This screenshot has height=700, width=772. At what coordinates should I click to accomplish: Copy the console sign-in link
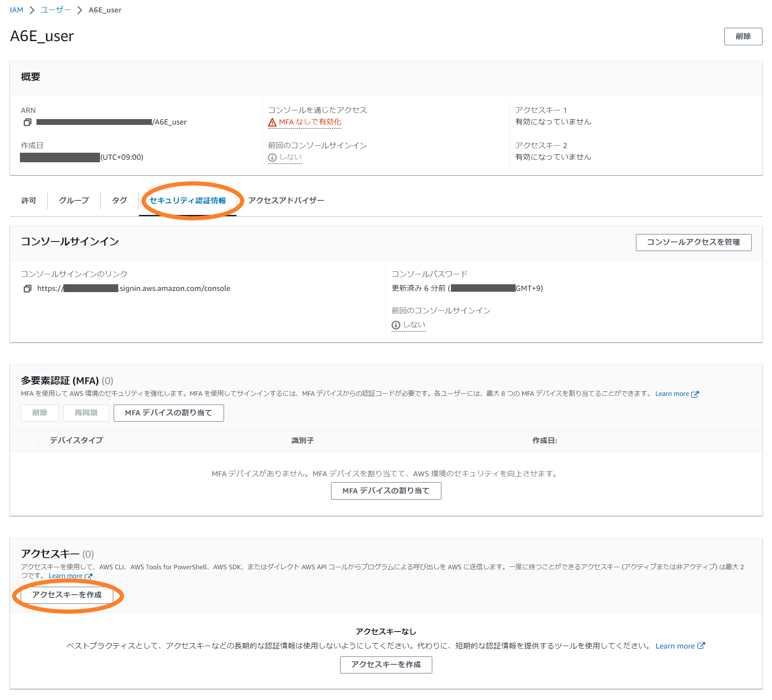27,288
